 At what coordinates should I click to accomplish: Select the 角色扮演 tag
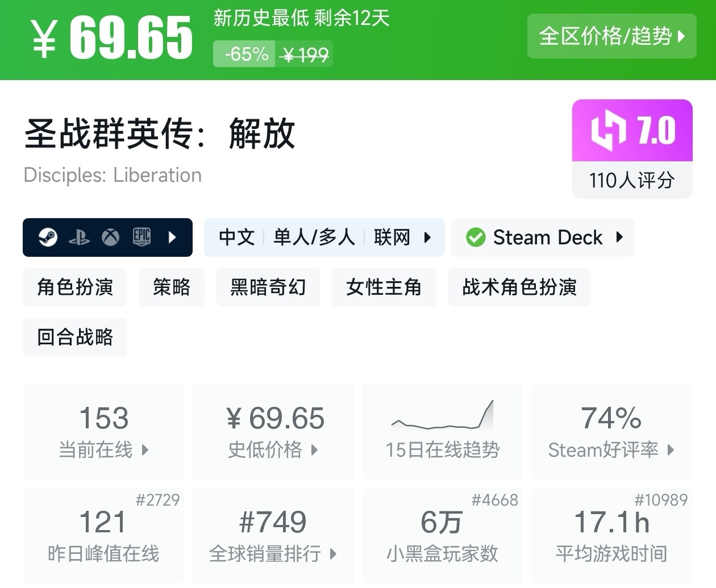point(75,287)
